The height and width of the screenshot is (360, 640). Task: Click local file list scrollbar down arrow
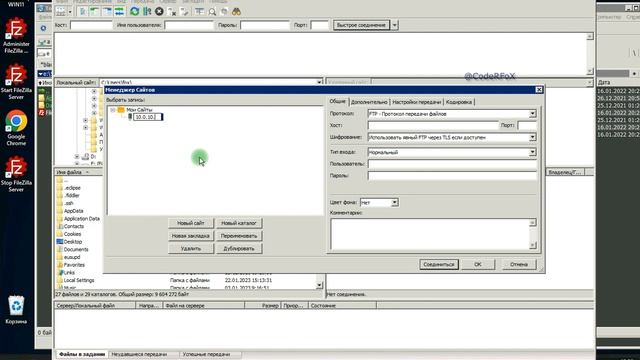[x=319, y=285]
